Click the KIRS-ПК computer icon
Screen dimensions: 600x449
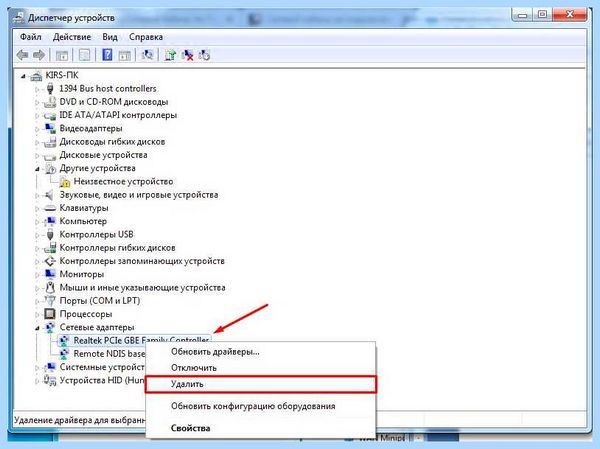pyautogui.click(x=36, y=76)
